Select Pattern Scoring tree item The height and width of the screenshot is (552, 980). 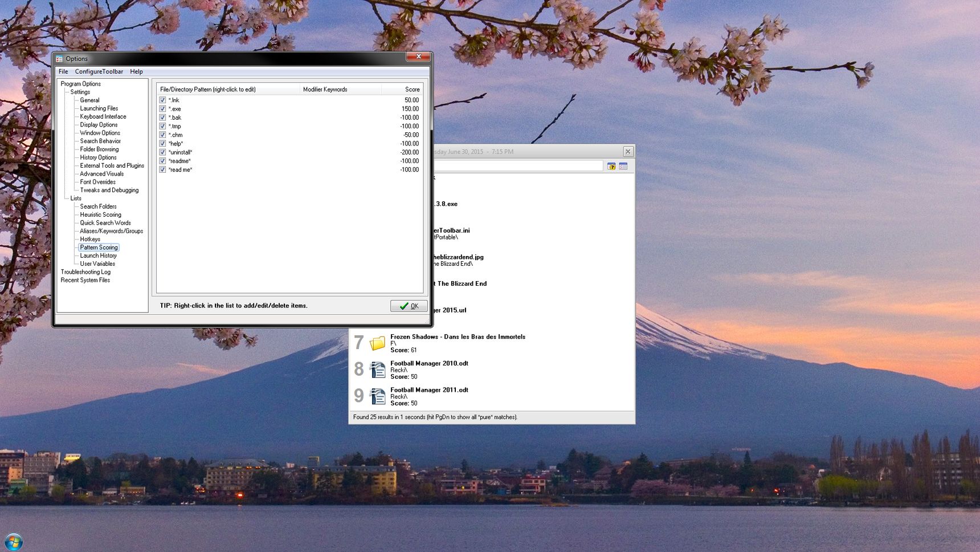(x=99, y=247)
